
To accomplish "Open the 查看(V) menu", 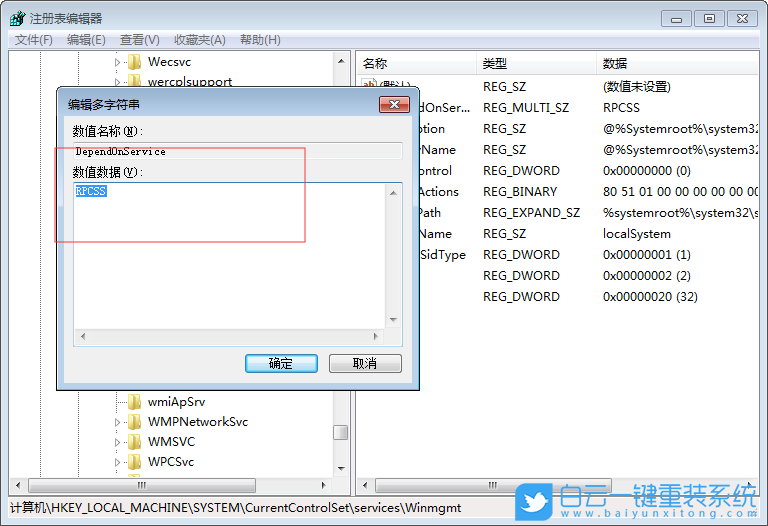I will pos(140,40).
